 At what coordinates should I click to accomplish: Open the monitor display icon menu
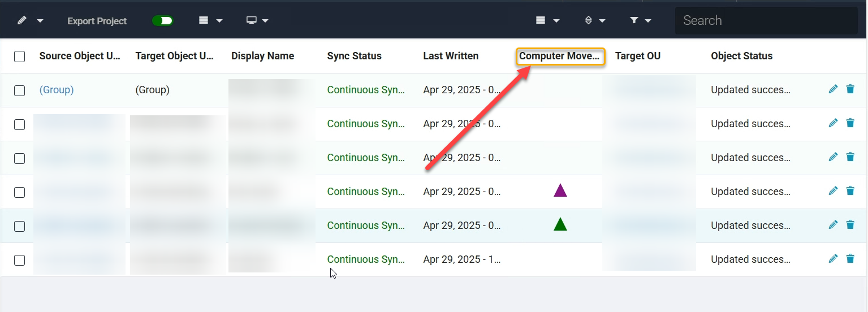[257, 21]
